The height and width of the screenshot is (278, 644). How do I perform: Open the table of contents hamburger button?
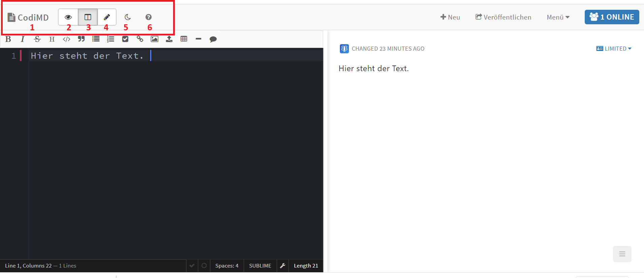coord(622,254)
